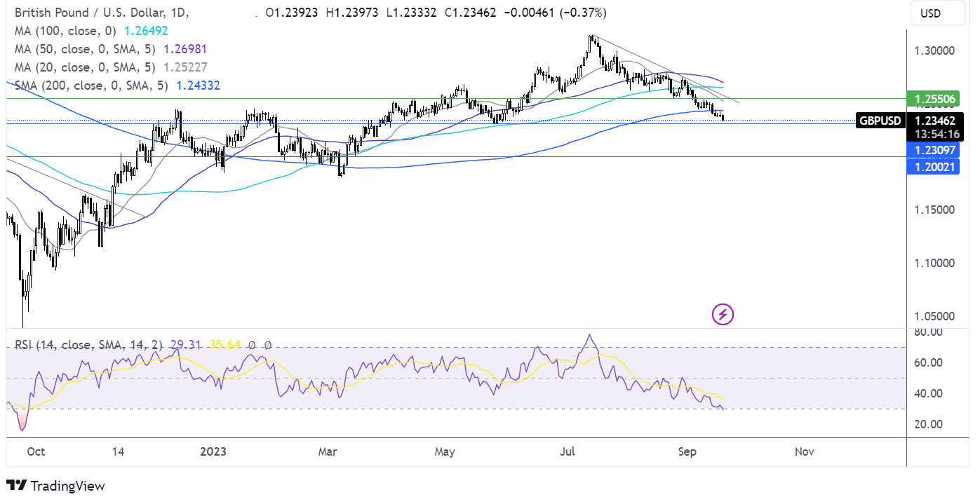Click the 1.15000 price axis label
The width and height of the screenshot is (980, 504).
pos(936,210)
